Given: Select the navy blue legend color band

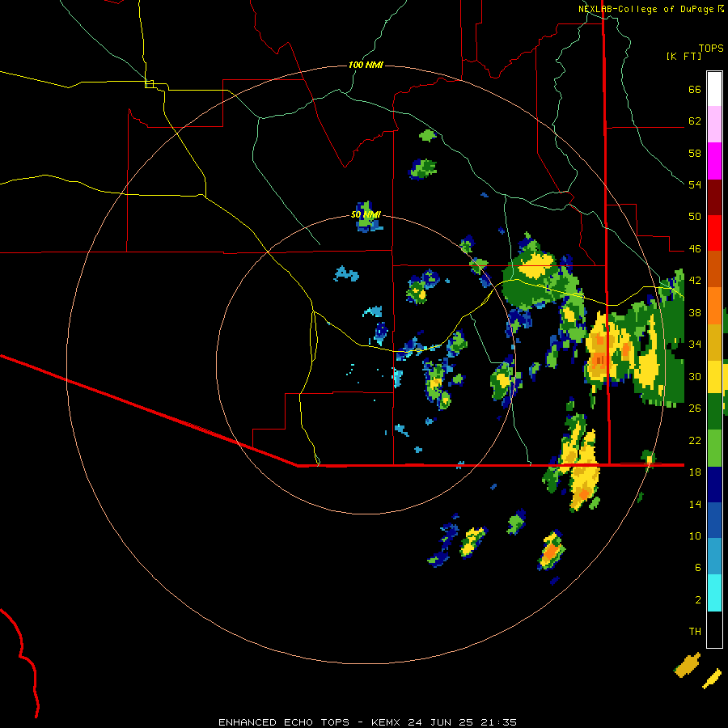Looking at the screenshot, I should point(714,485).
